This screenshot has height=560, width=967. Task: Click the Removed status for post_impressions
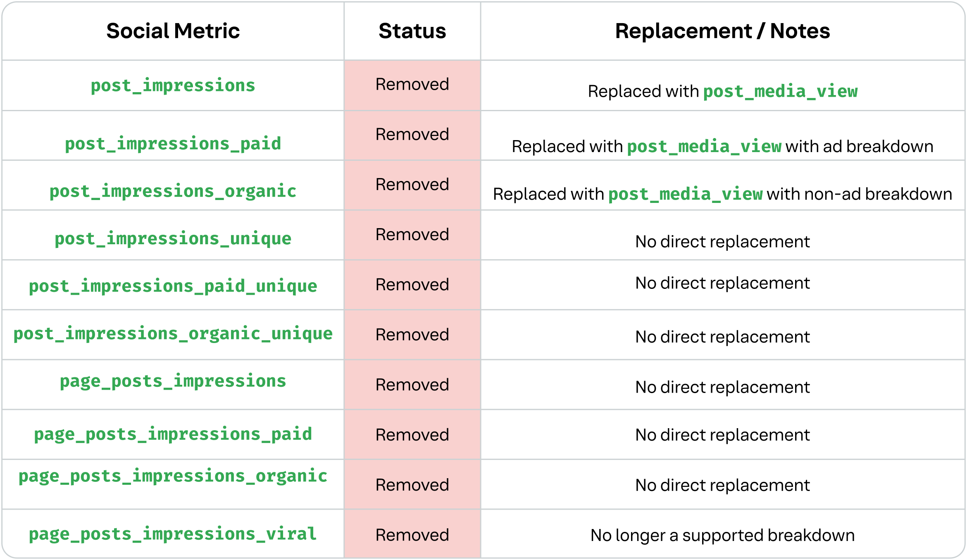click(412, 84)
